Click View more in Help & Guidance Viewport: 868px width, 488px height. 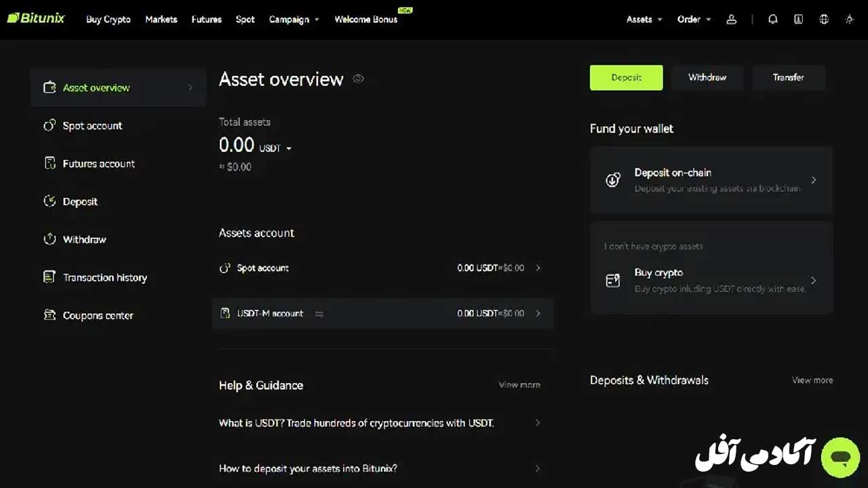(x=519, y=385)
